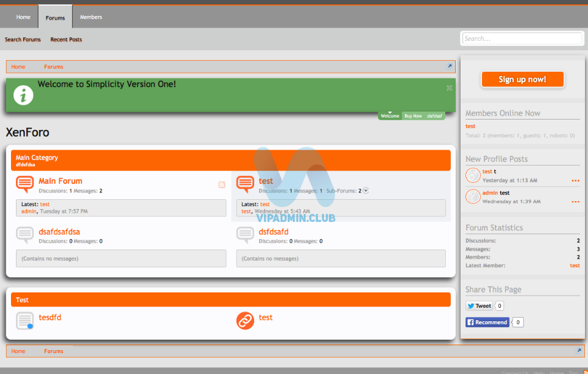Open Latest Member test link
Image resolution: width=588 pixels, height=374 pixels.
[x=575, y=265]
